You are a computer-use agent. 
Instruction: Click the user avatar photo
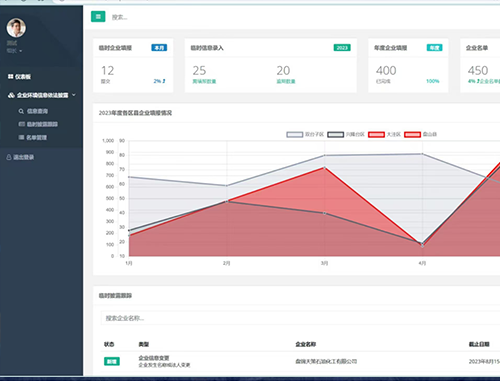16,28
